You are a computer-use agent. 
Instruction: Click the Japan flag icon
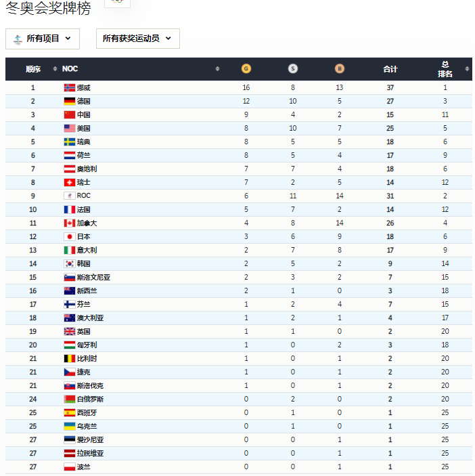point(70,236)
